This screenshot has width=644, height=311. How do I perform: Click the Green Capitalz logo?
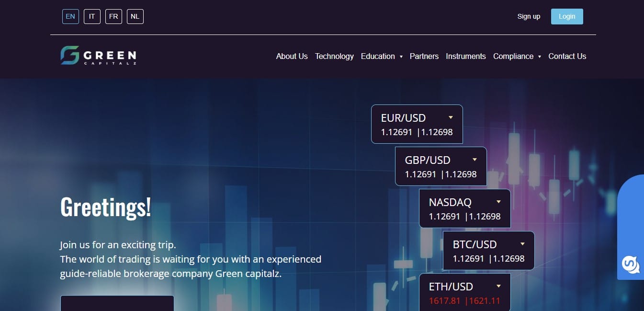click(98, 56)
